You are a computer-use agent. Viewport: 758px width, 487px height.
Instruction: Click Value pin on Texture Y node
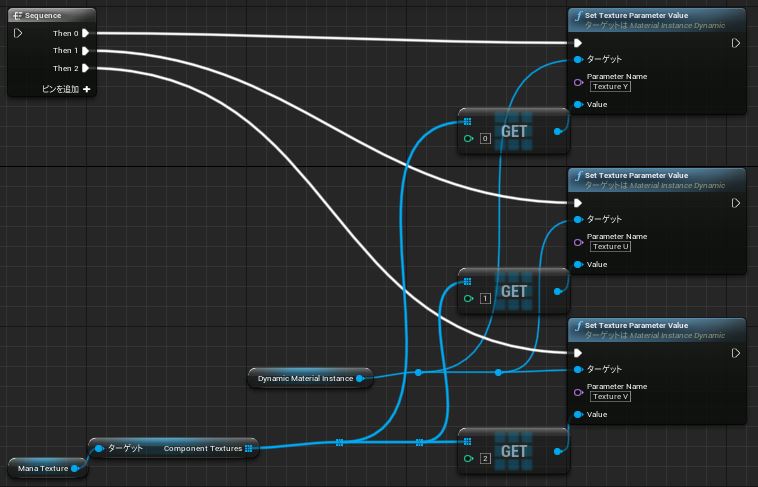tap(578, 104)
